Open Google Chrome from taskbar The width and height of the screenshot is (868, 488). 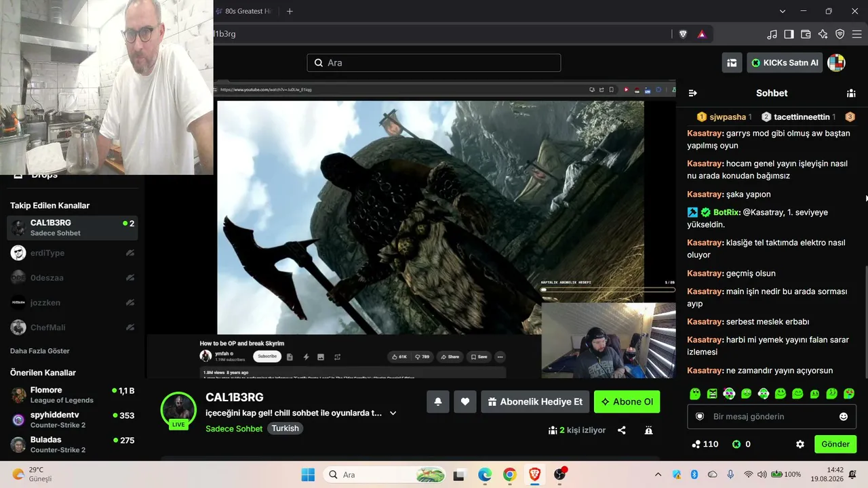(x=510, y=474)
